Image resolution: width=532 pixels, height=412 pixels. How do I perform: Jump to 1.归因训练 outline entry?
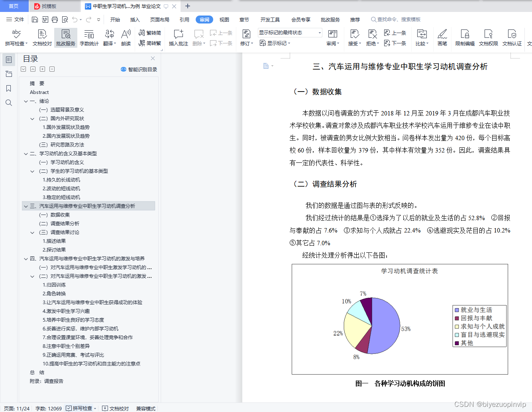54,285
